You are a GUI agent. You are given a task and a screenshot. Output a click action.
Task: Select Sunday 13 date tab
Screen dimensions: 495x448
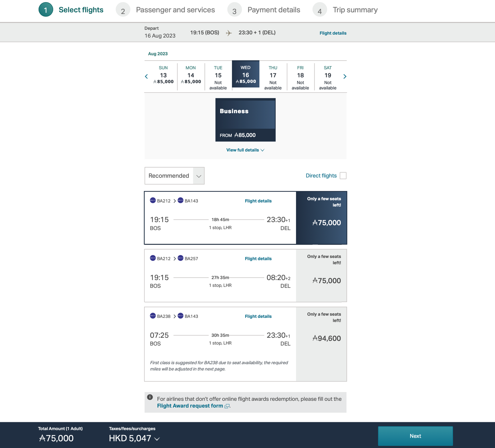[163, 76]
